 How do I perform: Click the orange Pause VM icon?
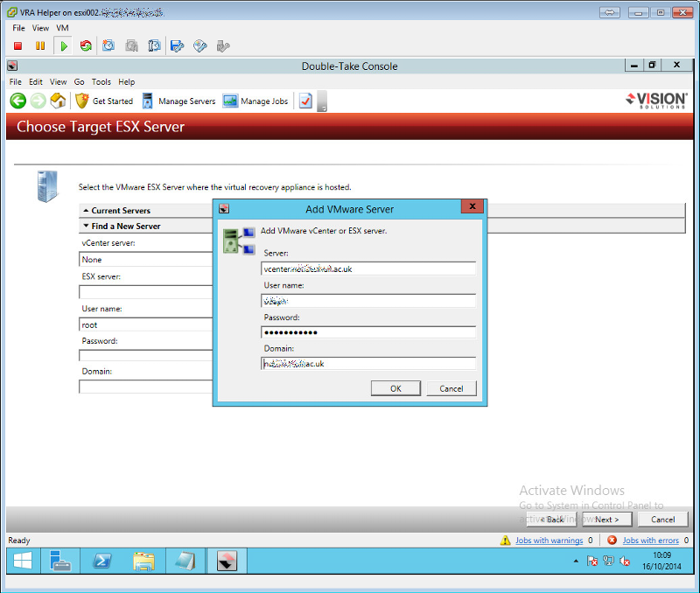[x=40, y=45]
